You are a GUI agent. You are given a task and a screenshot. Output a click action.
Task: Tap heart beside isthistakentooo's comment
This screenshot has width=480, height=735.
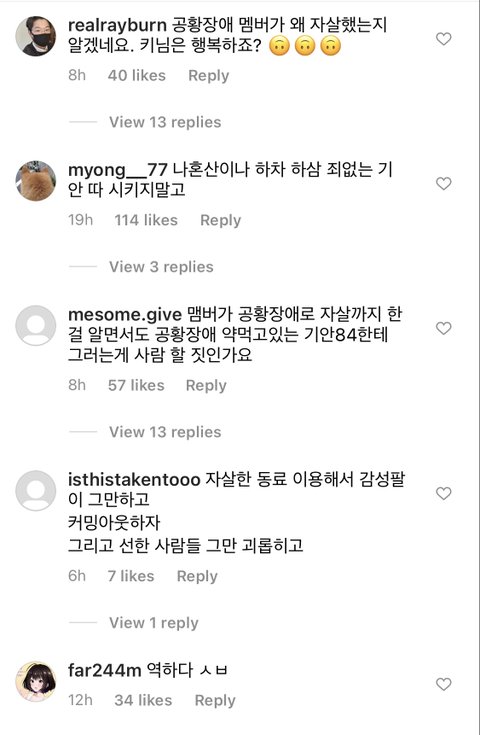point(443,493)
